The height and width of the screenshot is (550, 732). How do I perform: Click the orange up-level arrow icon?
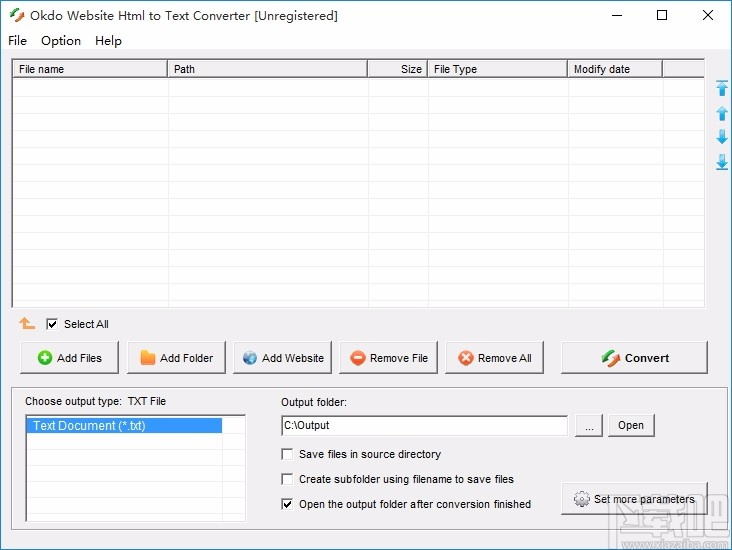(x=27, y=323)
